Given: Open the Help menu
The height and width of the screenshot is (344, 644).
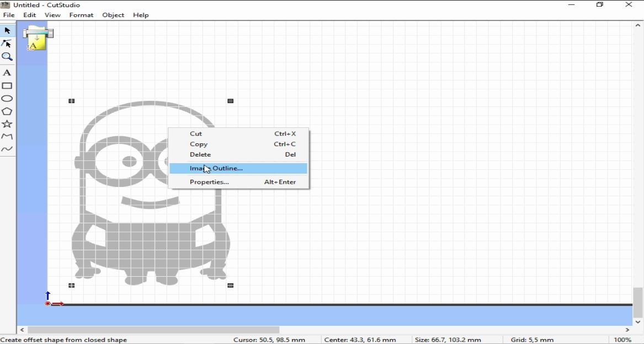Looking at the screenshot, I should (x=141, y=15).
